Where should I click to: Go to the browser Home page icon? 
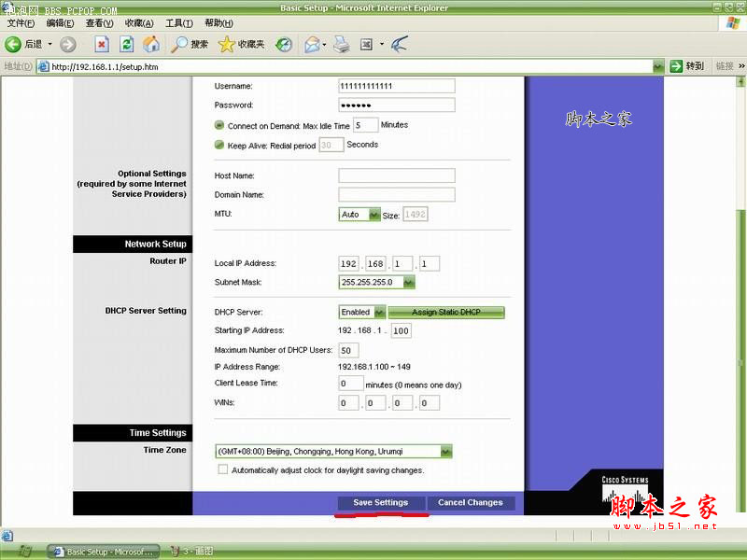[x=151, y=44]
